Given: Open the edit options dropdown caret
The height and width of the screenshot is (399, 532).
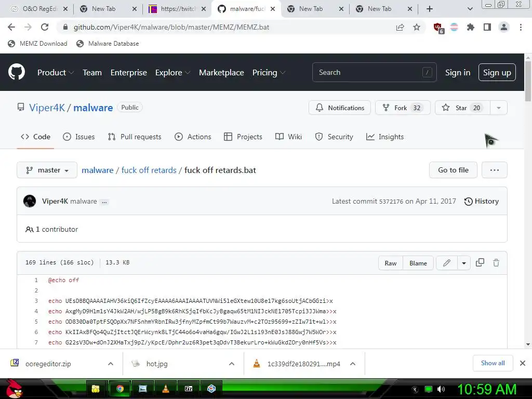Looking at the screenshot, I should (464, 263).
